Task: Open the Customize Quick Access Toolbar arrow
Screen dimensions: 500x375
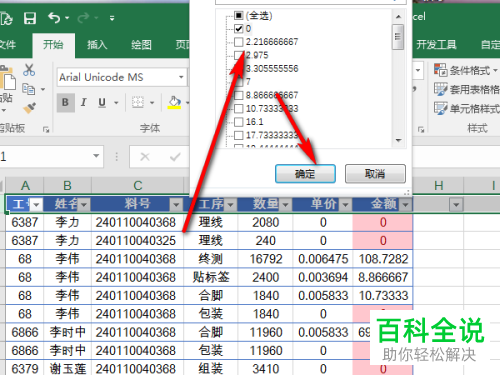Action: coord(112,18)
